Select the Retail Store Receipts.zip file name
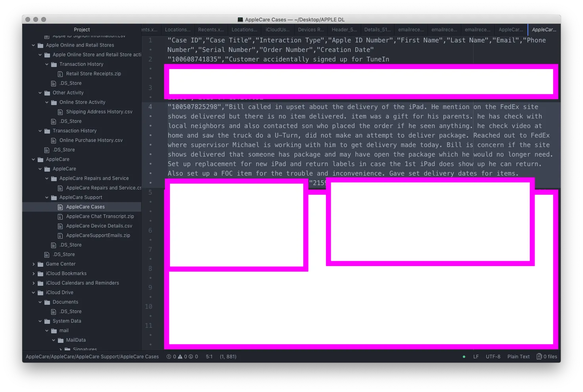 (x=94, y=74)
